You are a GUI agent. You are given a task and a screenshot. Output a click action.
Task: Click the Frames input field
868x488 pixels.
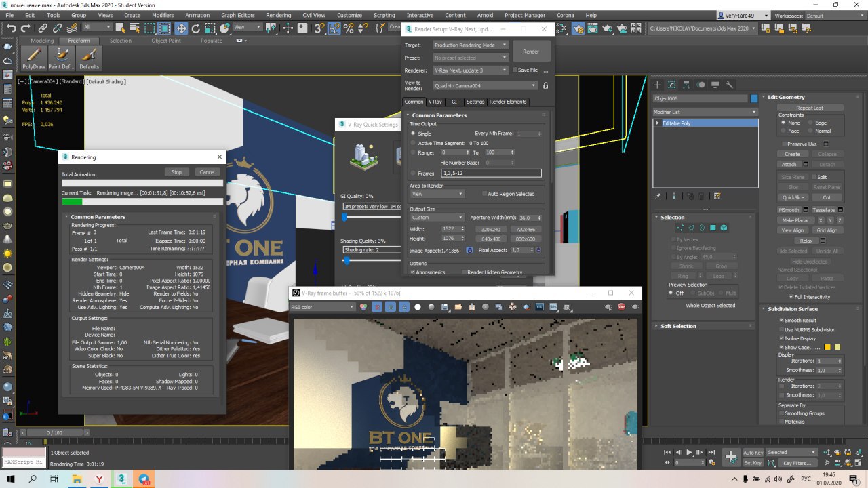pyautogui.click(x=491, y=174)
